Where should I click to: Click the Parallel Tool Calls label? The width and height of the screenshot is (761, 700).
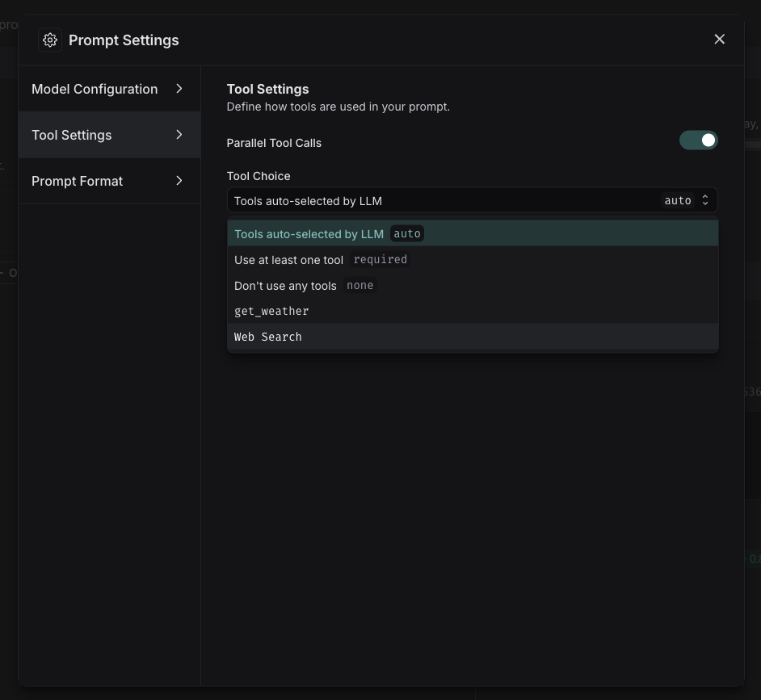[x=274, y=143]
